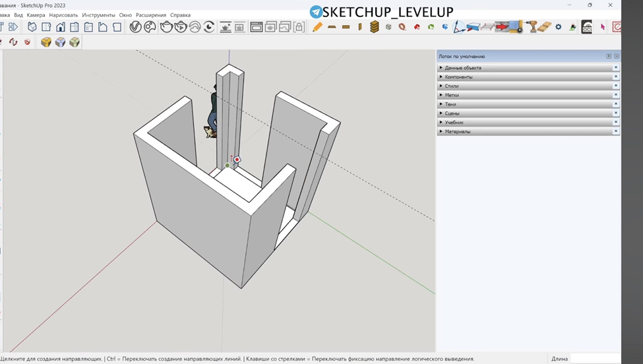Viewport: 643px width, 364px height.
Task: Click the edge banding roll icon
Action: (402, 27)
